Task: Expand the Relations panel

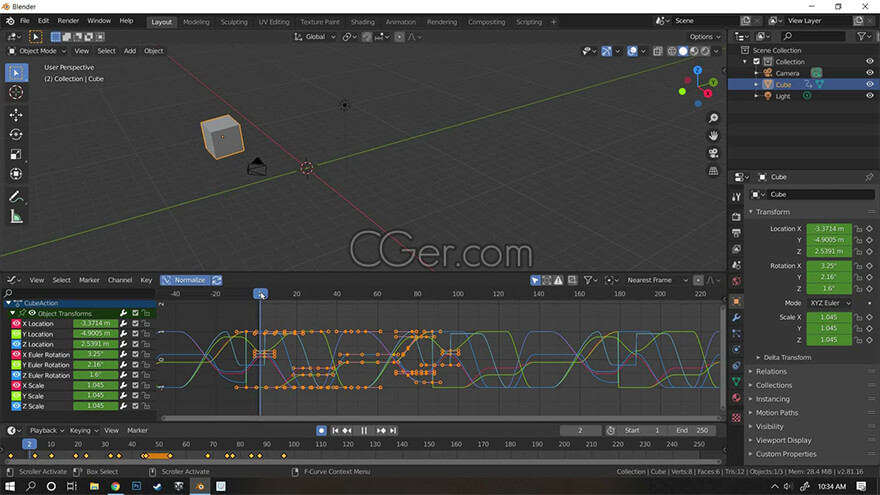Action: coord(771,372)
